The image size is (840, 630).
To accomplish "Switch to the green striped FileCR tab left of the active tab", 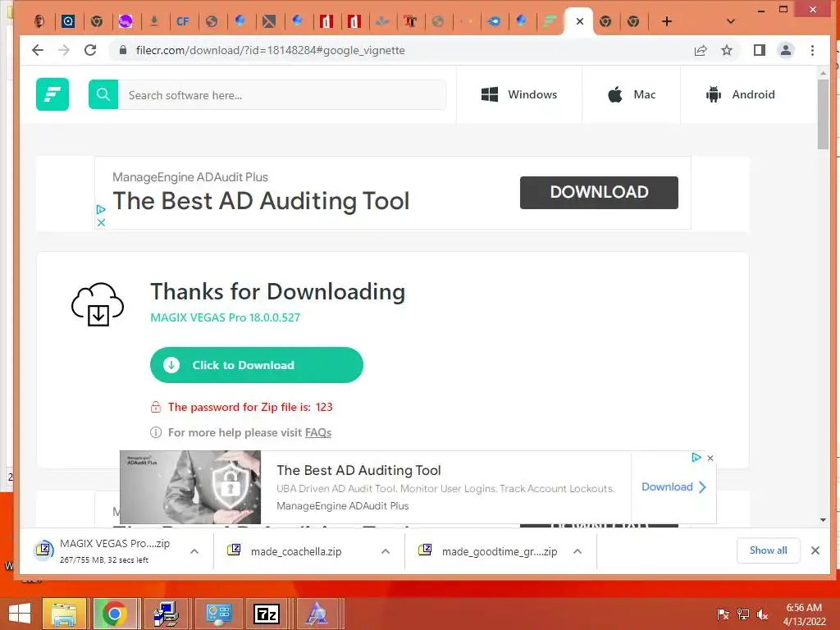I will pyautogui.click(x=550, y=21).
